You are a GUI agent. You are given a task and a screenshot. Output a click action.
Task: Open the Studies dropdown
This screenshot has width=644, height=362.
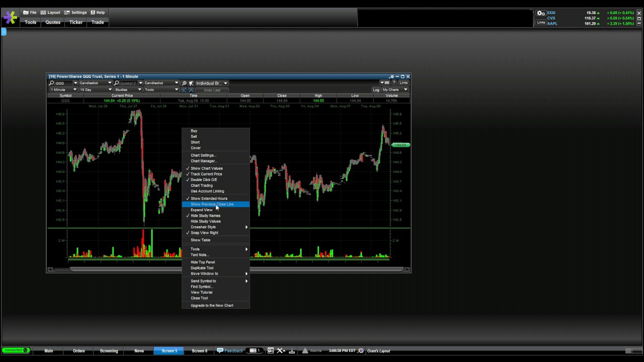coord(128,89)
